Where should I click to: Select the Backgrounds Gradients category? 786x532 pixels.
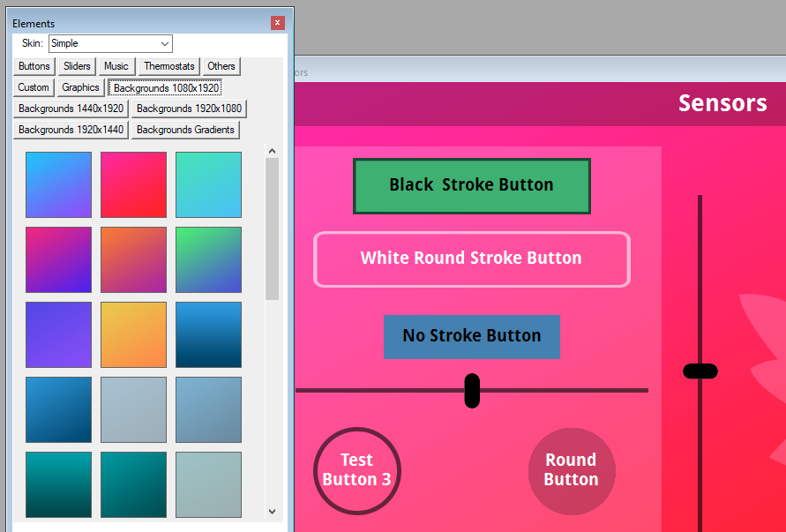click(185, 130)
